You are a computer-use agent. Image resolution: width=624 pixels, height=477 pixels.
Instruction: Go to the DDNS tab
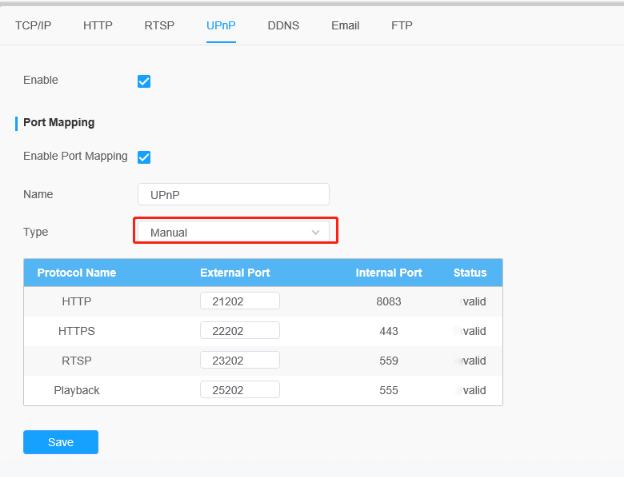(x=283, y=25)
